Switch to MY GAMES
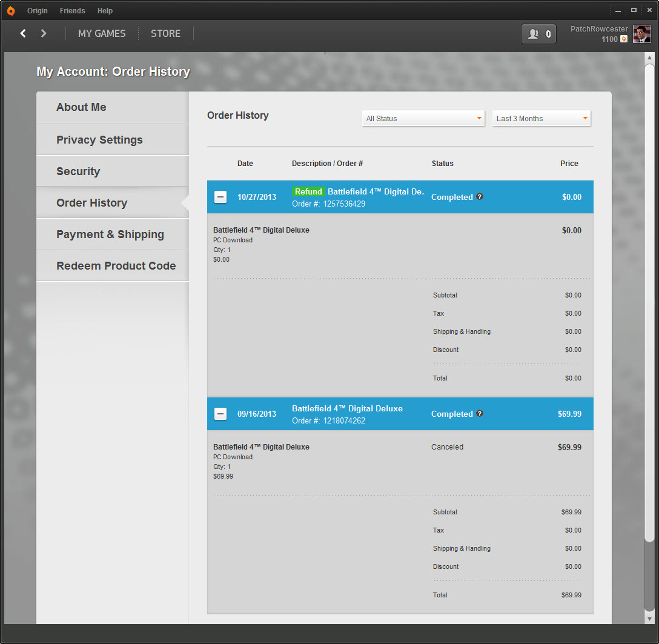 [102, 34]
